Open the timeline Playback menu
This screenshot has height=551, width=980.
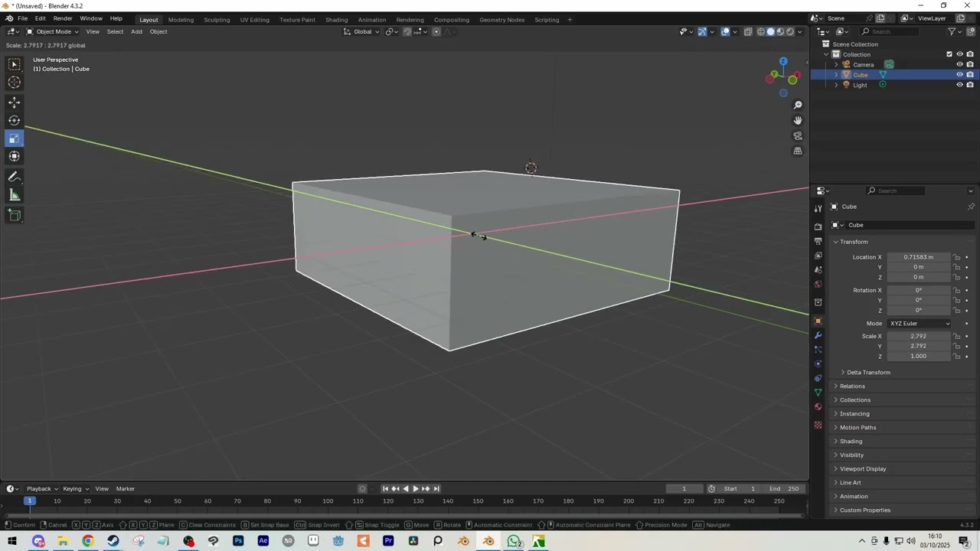pyautogui.click(x=41, y=488)
